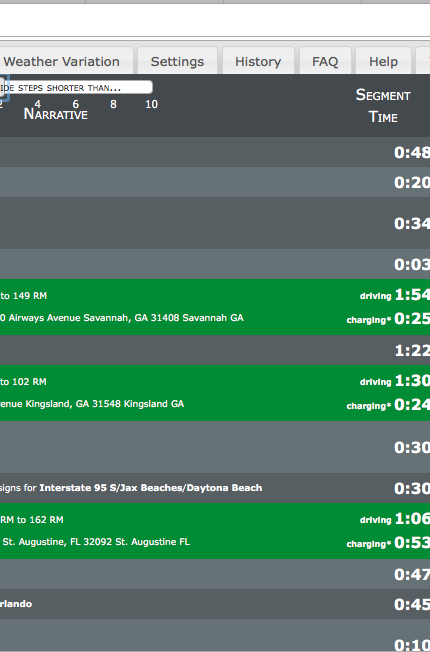Open the Help tab
The height and width of the screenshot is (652, 430).
coord(383,62)
